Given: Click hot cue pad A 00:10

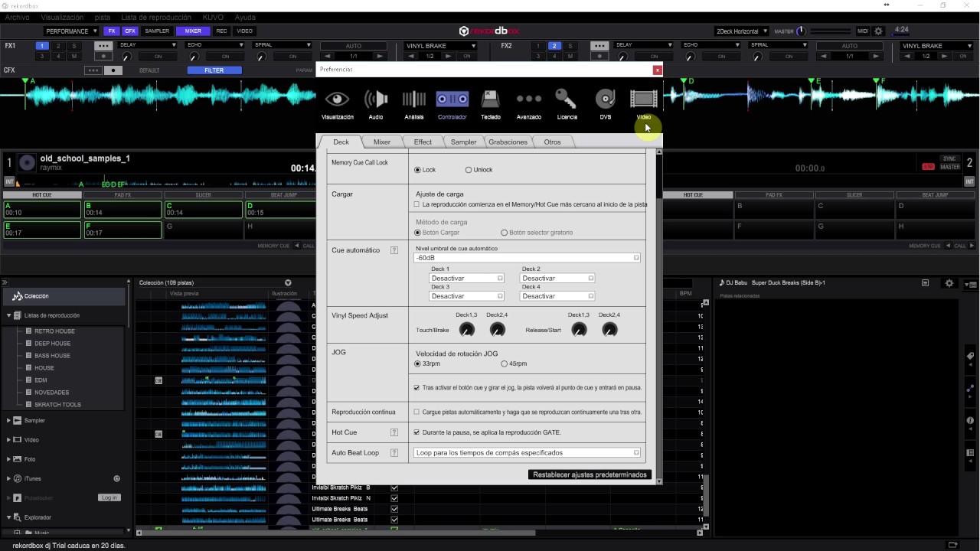Looking at the screenshot, I should coord(42,210).
